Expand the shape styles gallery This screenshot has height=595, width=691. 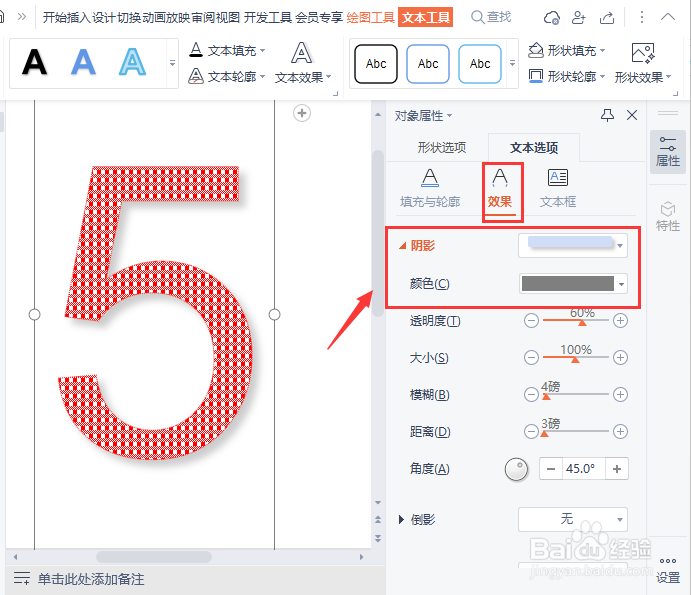pyautogui.click(x=512, y=63)
